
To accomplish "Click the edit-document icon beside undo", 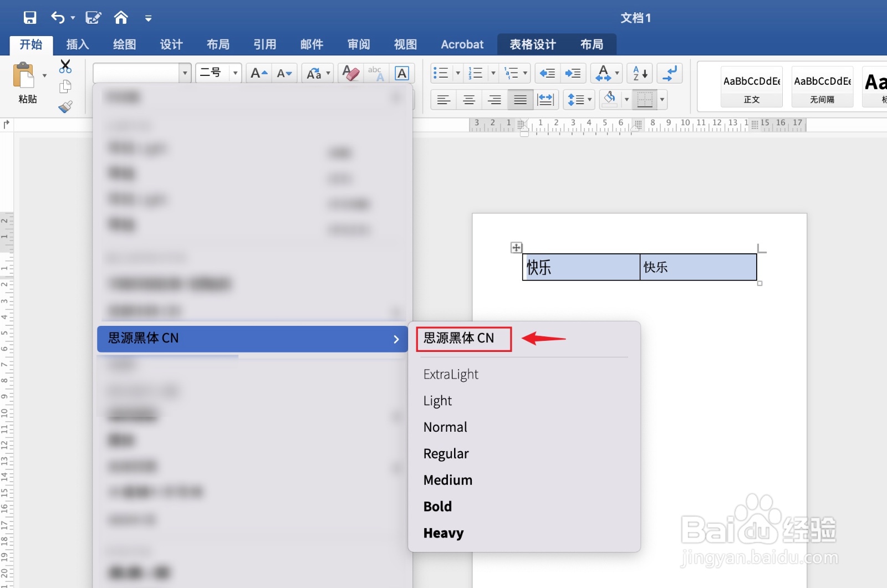I will click(93, 18).
